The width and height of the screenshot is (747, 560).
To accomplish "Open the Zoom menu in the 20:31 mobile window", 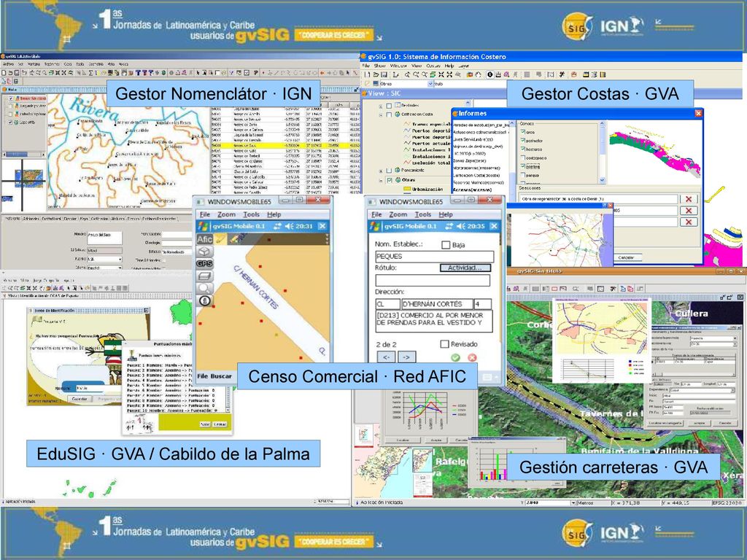I will [226, 214].
